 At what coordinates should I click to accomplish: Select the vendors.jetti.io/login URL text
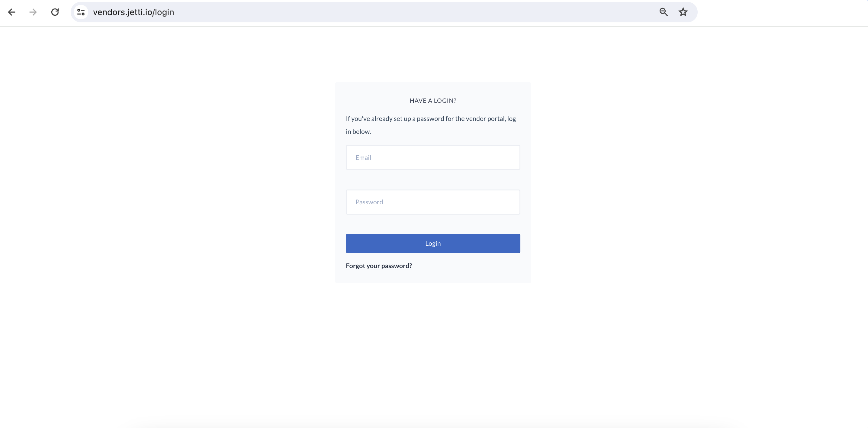click(133, 12)
